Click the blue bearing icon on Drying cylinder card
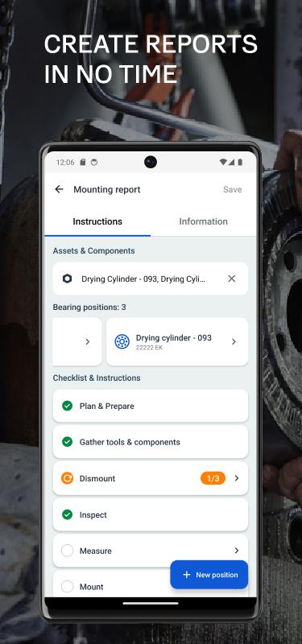Viewport: 302px width, 644px height. pyautogui.click(x=122, y=341)
